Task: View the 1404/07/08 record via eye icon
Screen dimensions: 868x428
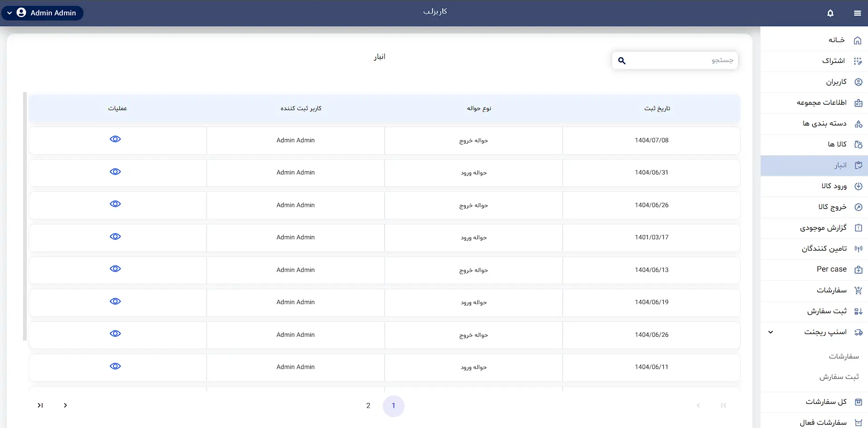Action: coord(115,139)
